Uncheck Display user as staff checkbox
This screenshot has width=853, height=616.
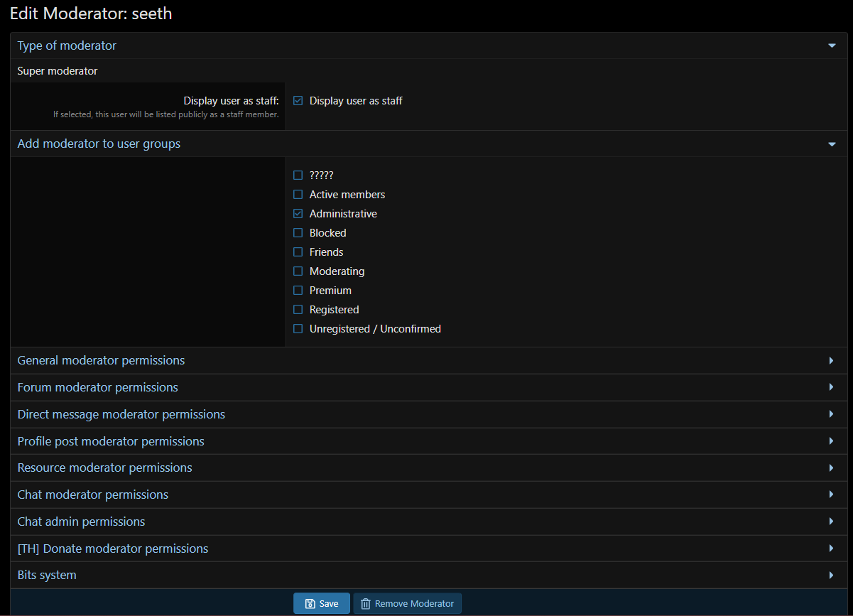(298, 101)
